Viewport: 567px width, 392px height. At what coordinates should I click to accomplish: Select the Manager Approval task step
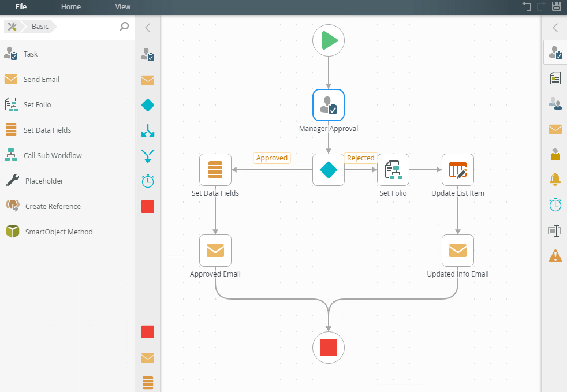(x=329, y=105)
